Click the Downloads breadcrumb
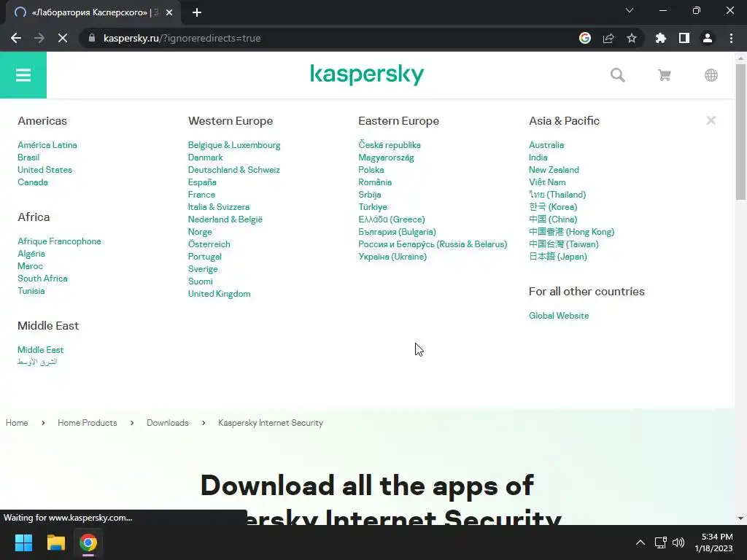The image size is (747, 560). click(168, 423)
